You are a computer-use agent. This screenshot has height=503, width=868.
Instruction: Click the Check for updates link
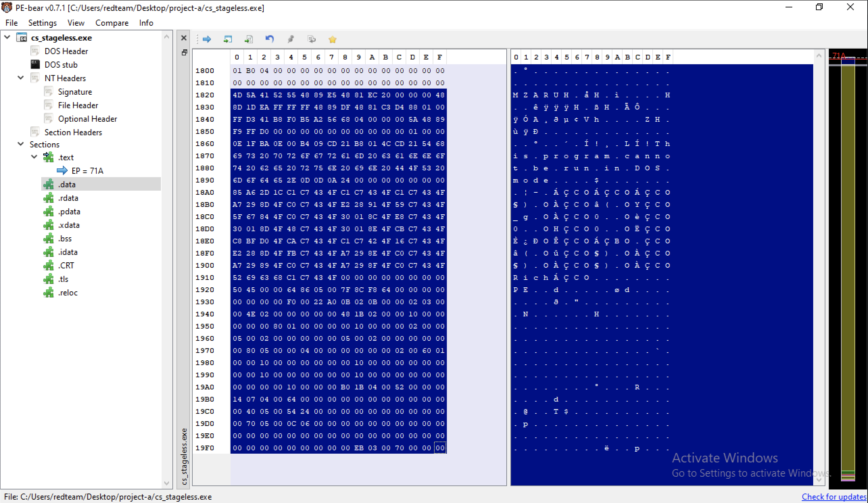point(834,497)
